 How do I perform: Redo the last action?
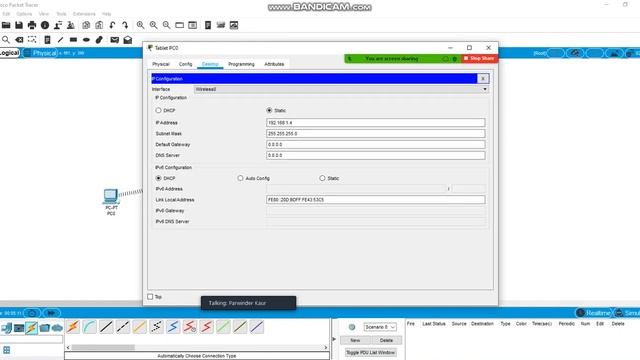tap(125, 25)
